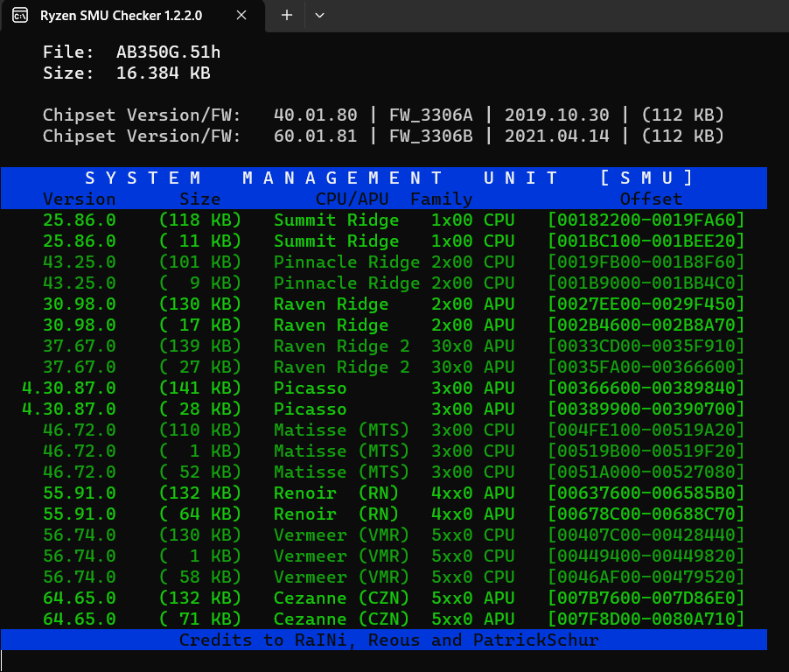Click offset [0035FA00-00366600]
The height and width of the screenshot is (672, 789).
point(646,367)
